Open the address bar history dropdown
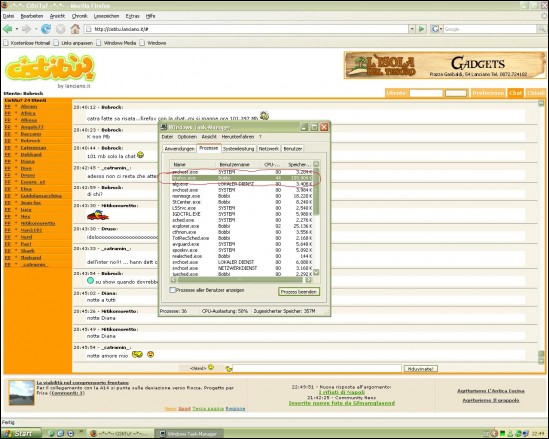549x439 pixels. (x=412, y=29)
